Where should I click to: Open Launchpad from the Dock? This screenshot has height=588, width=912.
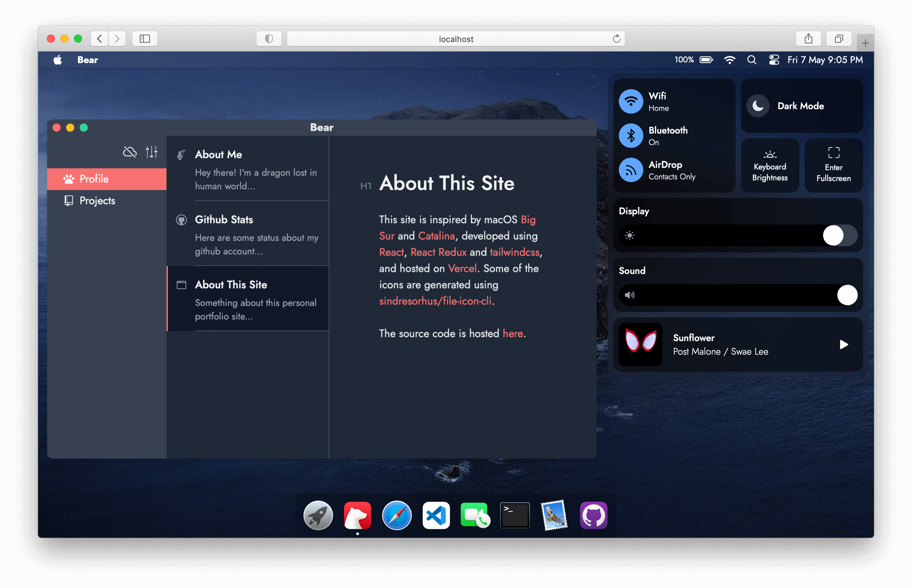click(x=318, y=515)
